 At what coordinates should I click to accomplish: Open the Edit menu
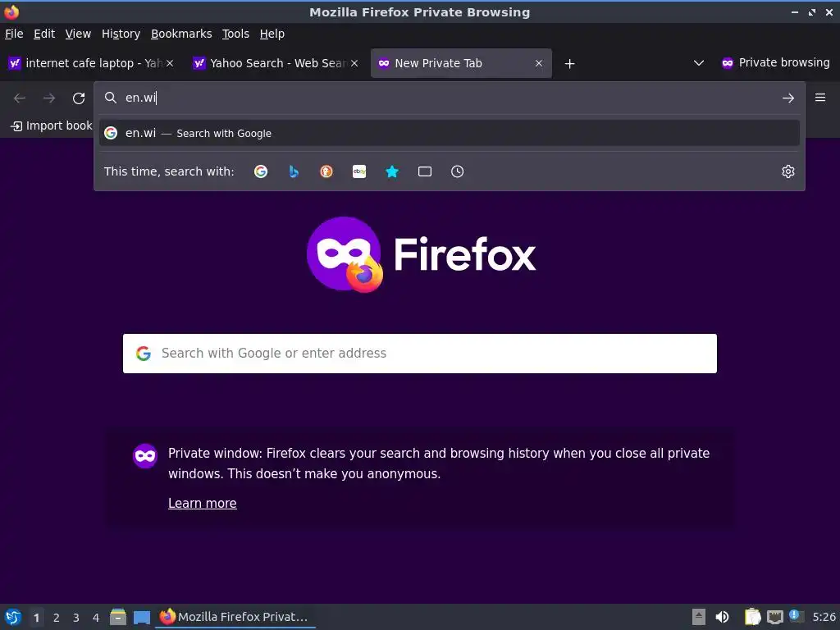click(44, 34)
